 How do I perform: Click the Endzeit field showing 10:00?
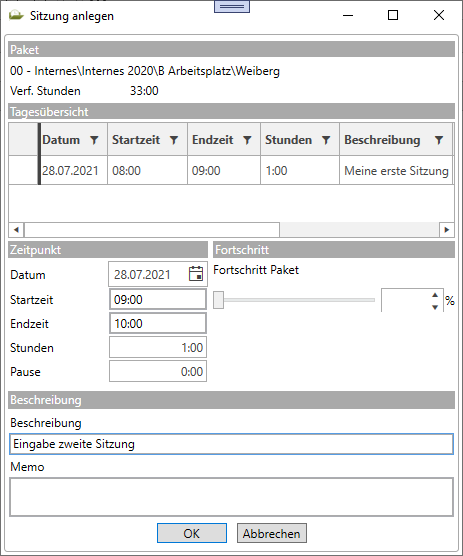158,323
